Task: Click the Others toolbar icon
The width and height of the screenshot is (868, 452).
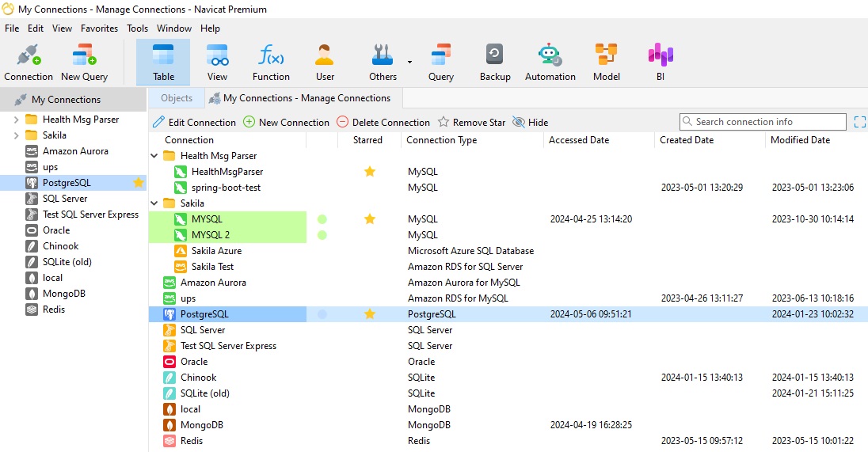Action: [383, 62]
